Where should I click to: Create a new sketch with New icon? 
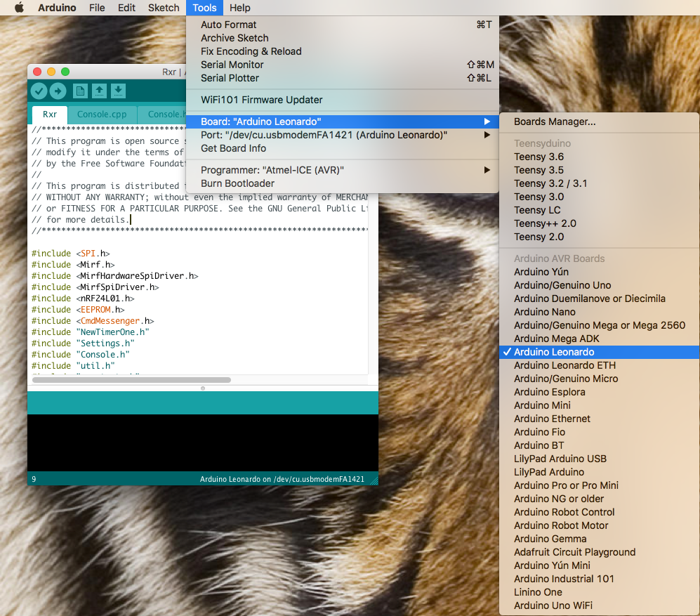point(80,91)
